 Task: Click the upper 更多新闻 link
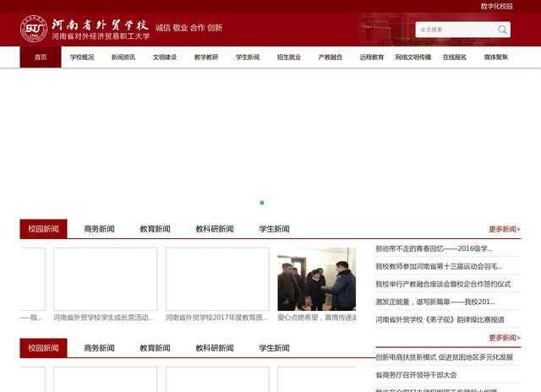pyautogui.click(x=505, y=229)
